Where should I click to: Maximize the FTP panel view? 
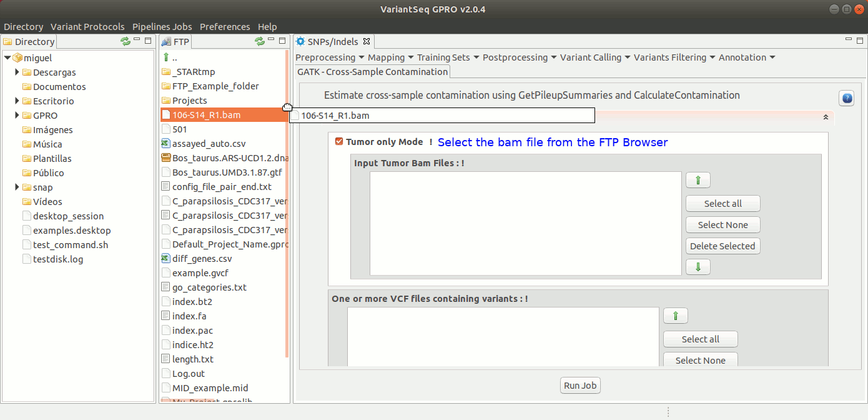pyautogui.click(x=282, y=41)
